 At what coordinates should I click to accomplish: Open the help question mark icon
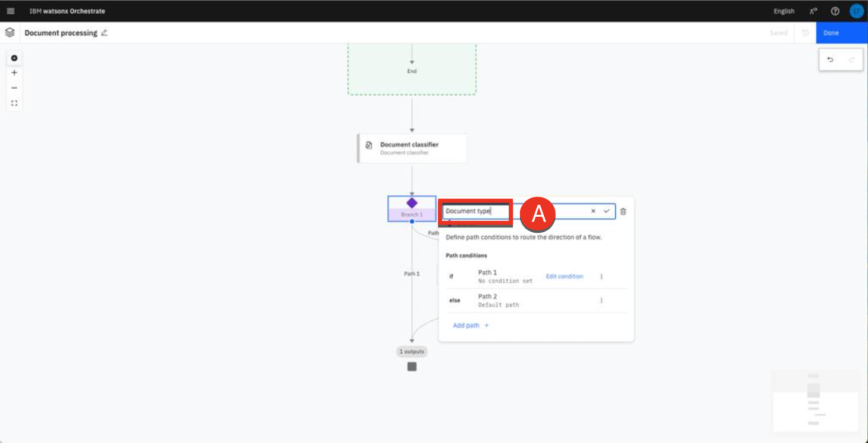pos(835,11)
